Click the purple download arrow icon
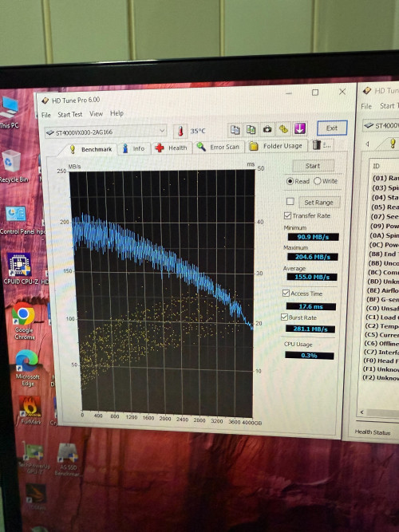 (x=300, y=128)
